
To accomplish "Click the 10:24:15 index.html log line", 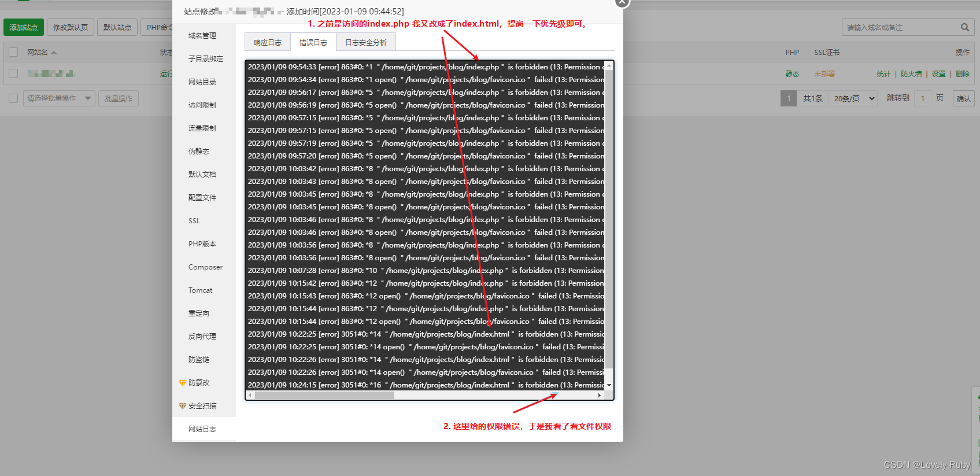I will coord(426,385).
